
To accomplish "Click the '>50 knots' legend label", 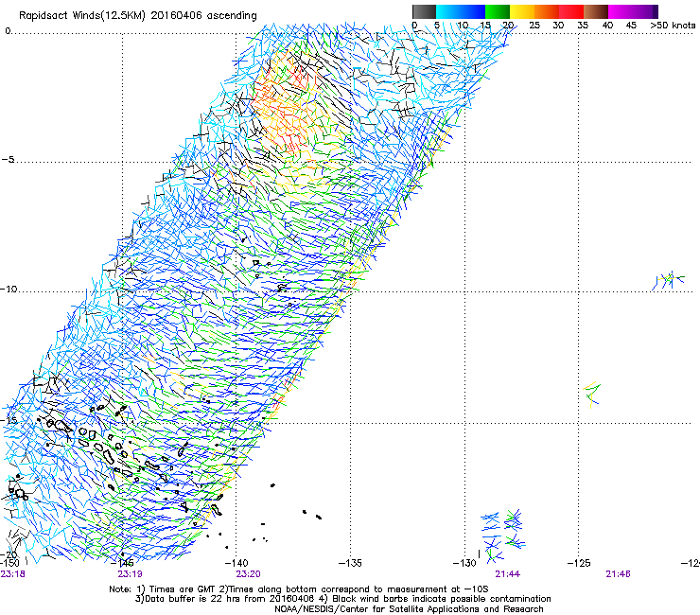I will (673, 26).
